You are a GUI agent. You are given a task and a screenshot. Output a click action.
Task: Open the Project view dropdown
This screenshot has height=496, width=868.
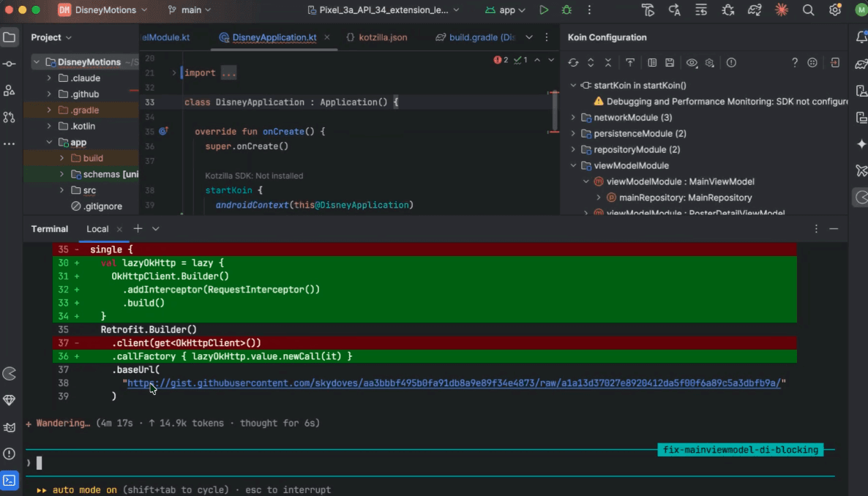click(x=51, y=37)
